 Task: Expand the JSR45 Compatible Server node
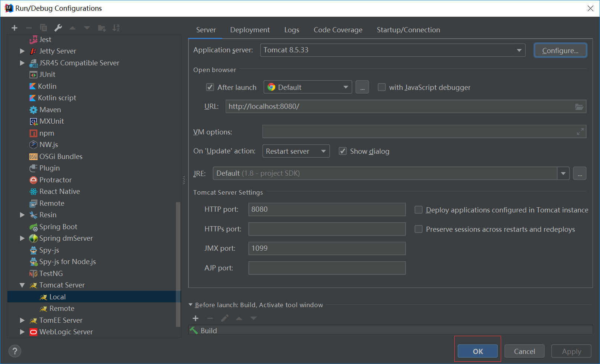click(22, 63)
